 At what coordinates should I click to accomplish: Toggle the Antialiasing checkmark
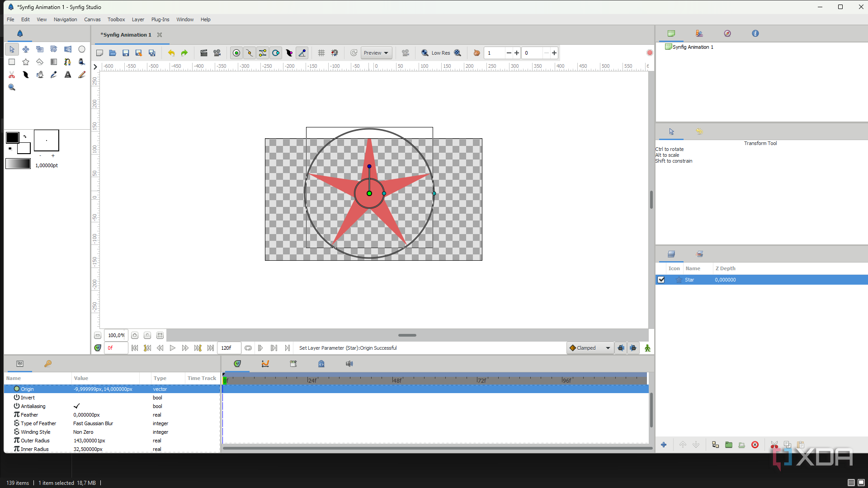tap(76, 406)
